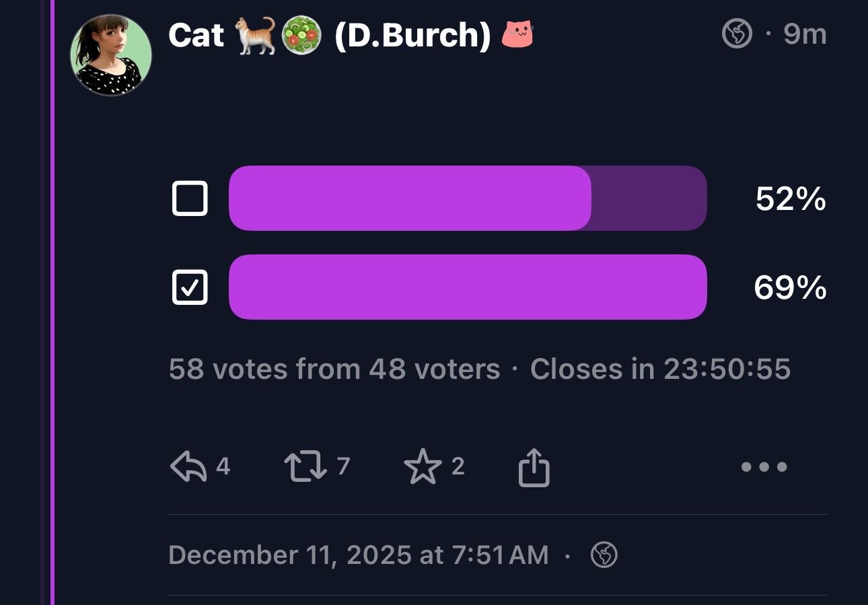
Task: Click the "58 votes from 48 voters" text
Action: 334,369
